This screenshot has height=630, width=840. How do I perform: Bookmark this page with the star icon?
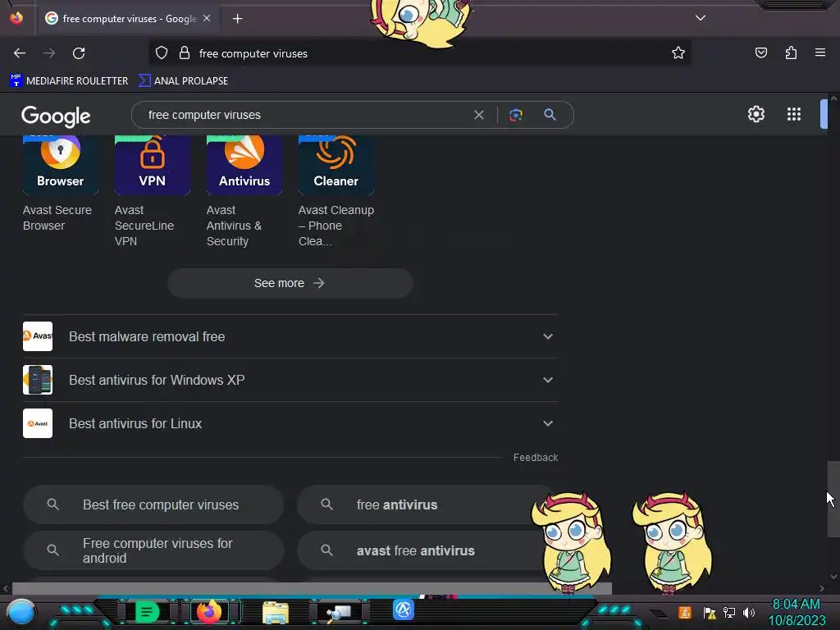678,53
